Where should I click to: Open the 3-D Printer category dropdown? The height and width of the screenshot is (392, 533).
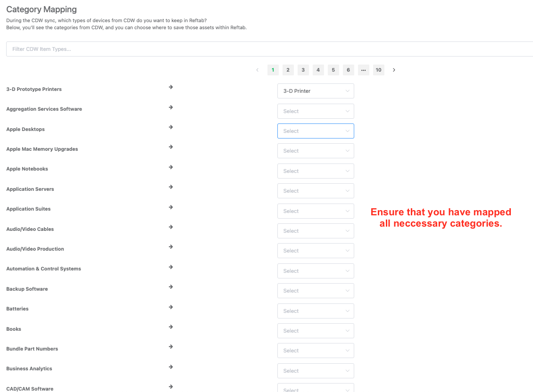(316, 91)
